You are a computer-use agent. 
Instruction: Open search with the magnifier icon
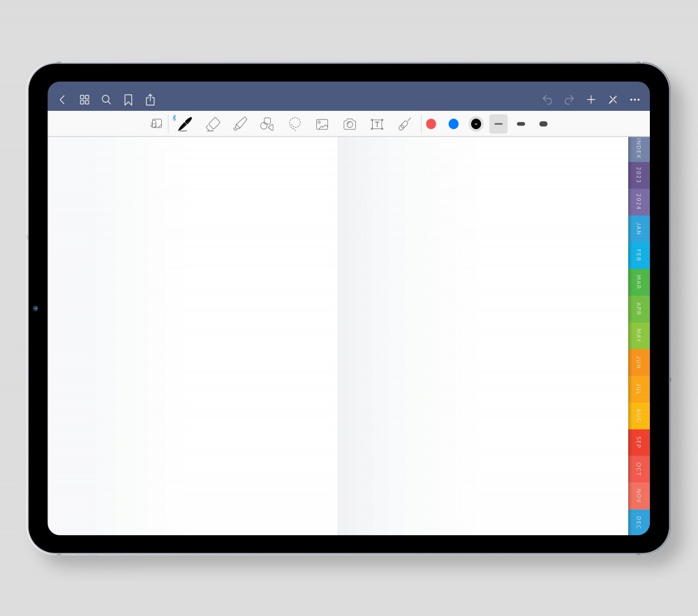(106, 100)
